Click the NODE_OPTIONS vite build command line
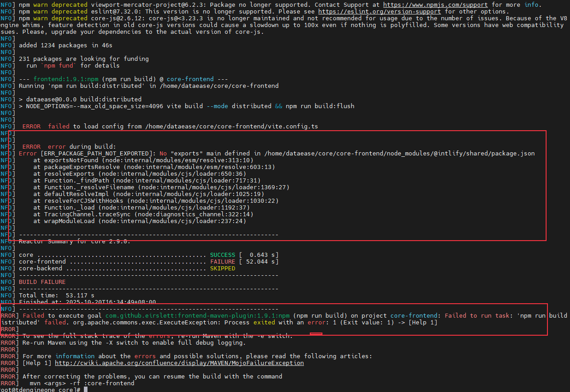 click(189, 106)
